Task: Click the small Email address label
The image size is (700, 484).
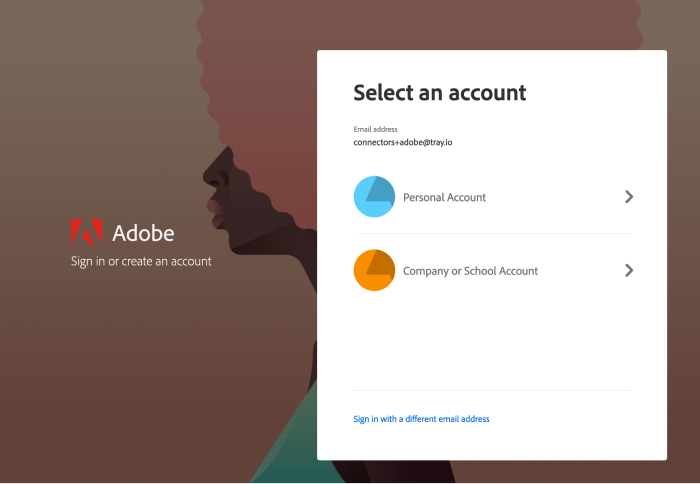Action: tap(375, 129)
